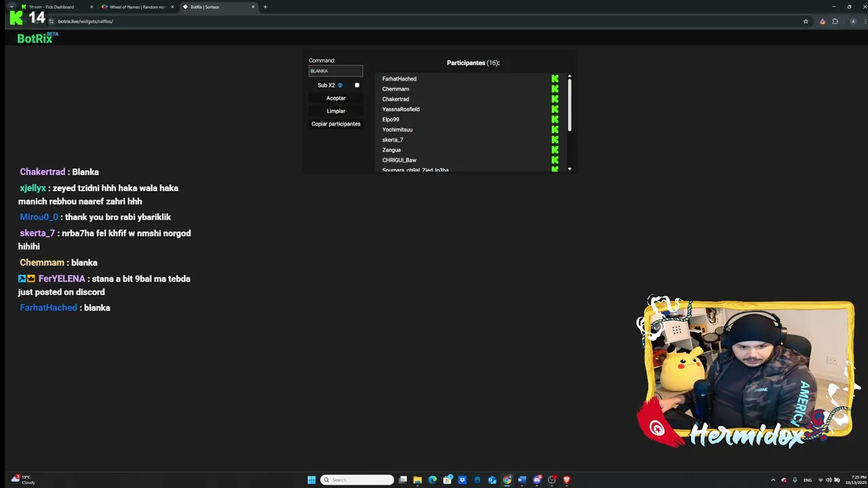The image size is (868, 488).
Task: Click the Limpiar button
Action: [x=336, y=111]
